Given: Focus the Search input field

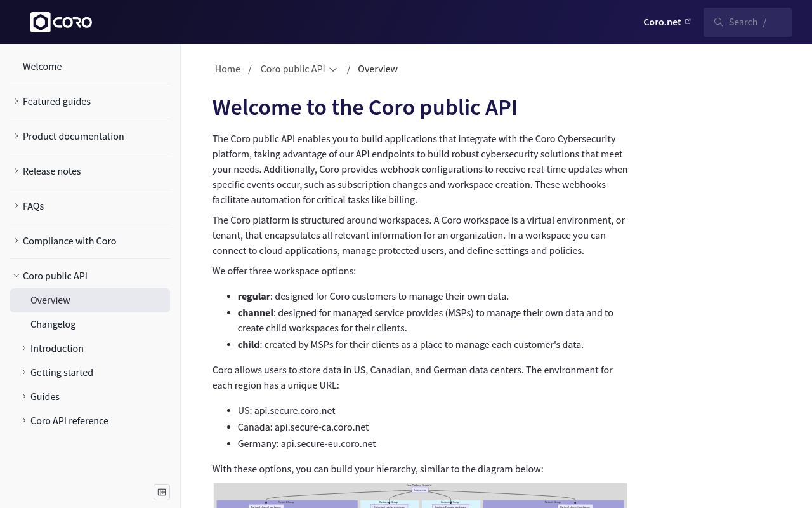Looking at the screenshot, I should pos(747,22).
